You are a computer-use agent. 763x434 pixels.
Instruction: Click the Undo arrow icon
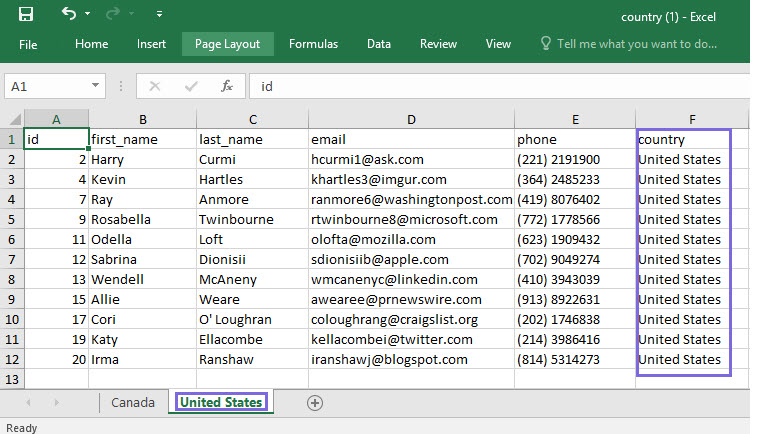pos(69,14)
